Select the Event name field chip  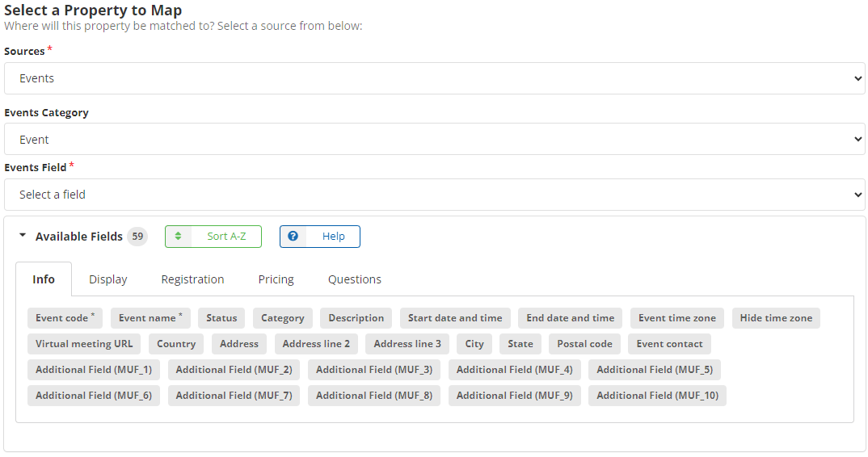point(150,318)
